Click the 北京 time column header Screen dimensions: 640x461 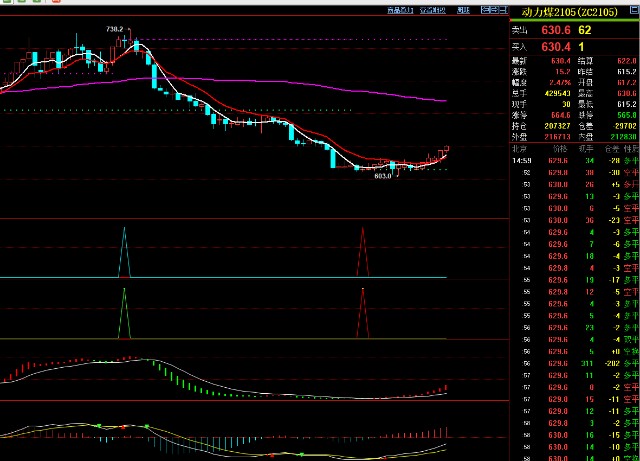click(521, 149)
